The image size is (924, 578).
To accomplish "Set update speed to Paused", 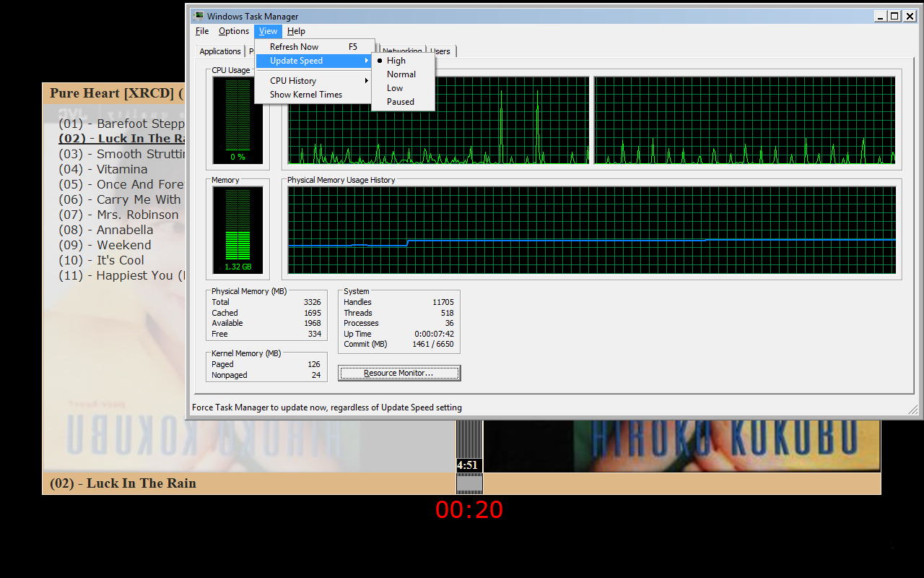I will tap(403, 102).
